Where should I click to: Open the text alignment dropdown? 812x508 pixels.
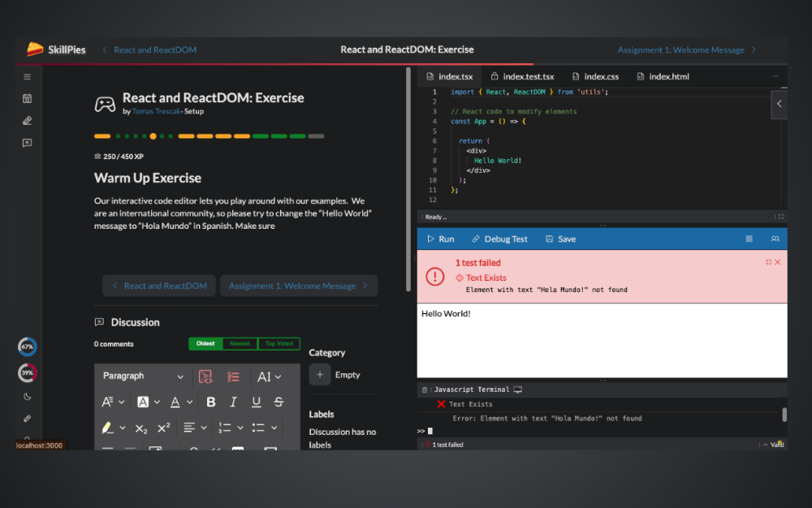[193, 428]
